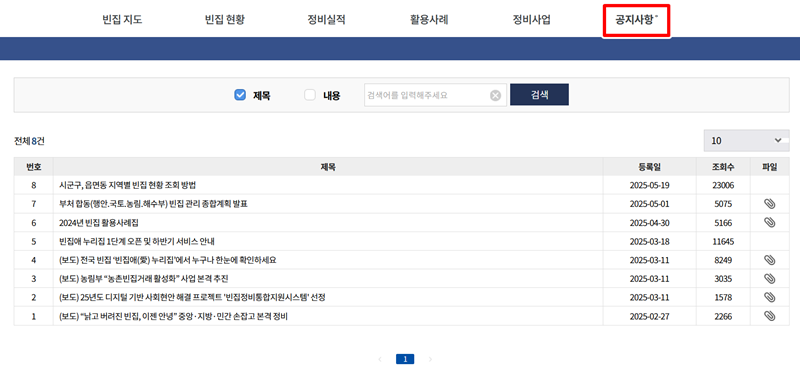
Task: Click the 전체 8건 total count text
Action: pos(29,141)
